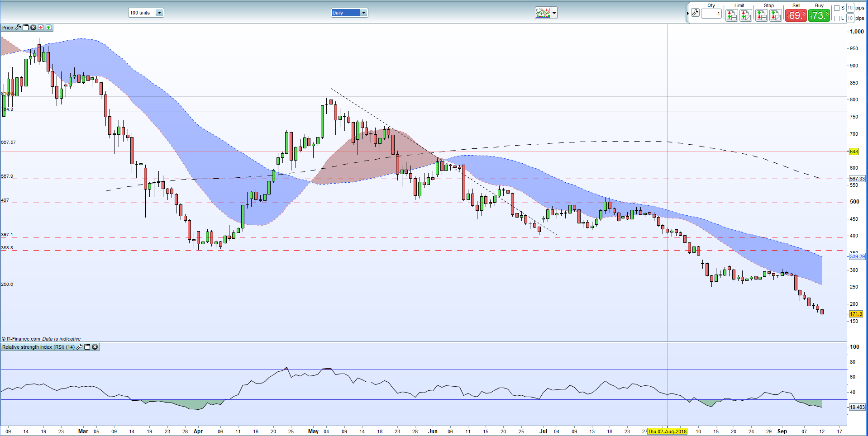Enable the S stop checkbox

[x=837, y=8]
